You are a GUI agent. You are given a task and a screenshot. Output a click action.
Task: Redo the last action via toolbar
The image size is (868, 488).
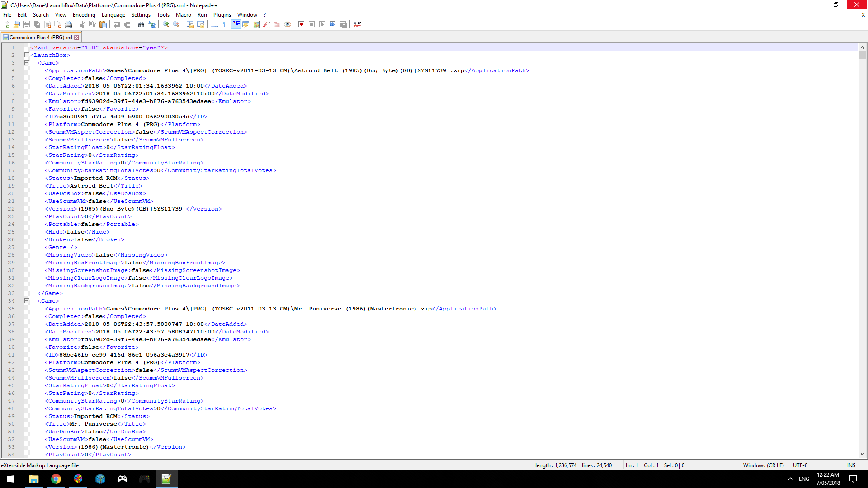pos(127,24)
